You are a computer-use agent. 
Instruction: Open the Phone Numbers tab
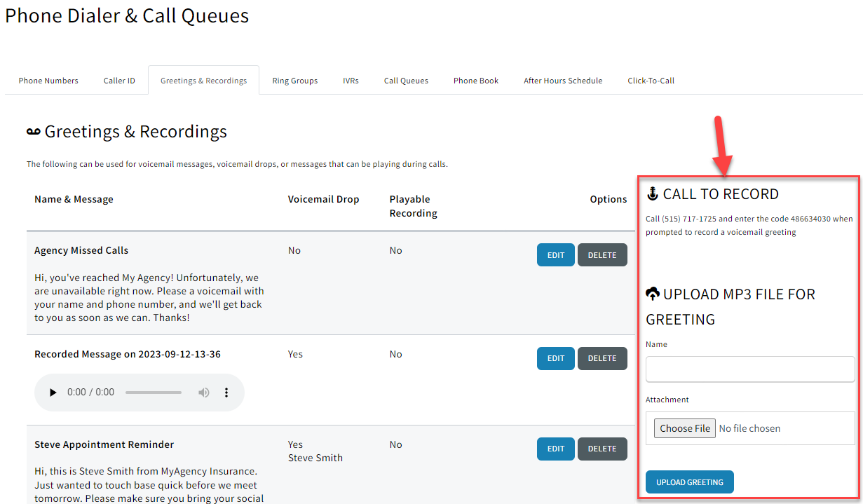tap(48, 81)
